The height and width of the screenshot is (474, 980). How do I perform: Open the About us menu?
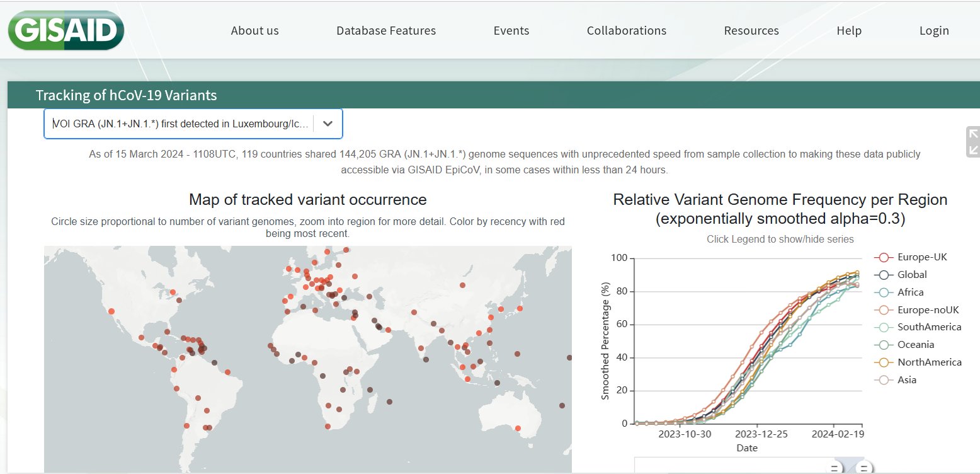click(254, 31)
